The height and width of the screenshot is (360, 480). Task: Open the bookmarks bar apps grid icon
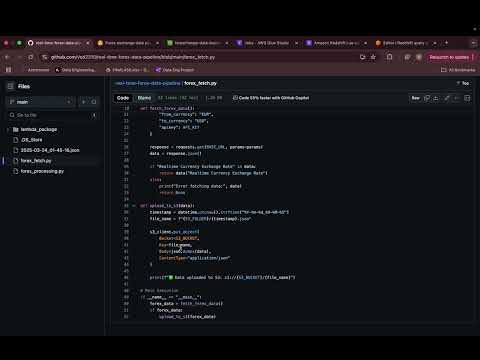pyautogui.click(x=9, y=70)
